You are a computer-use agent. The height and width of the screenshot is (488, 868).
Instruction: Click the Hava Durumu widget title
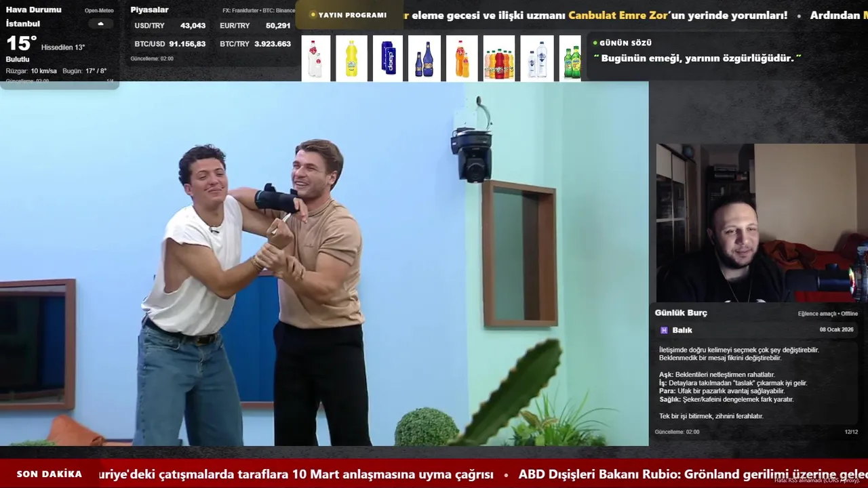[x=33, y=9]
